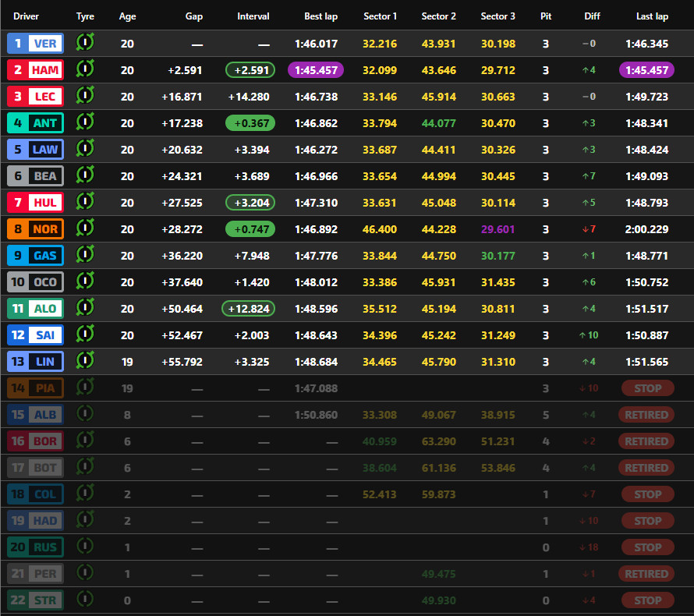Screen dimensions: 694x616
Task: Click the tyre icon beside BEA
Action: click(x=85, y=175)
